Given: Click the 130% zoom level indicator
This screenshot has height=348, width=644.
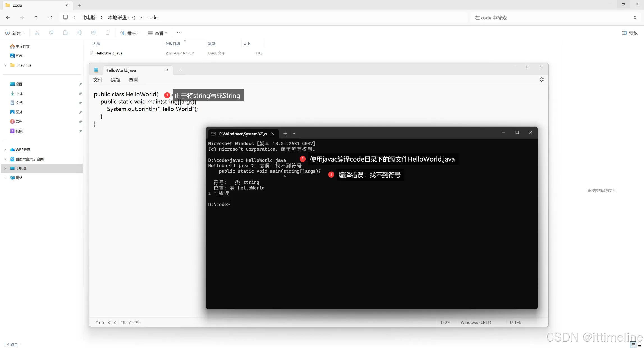Looking at the screenshot, I should 445,322.
